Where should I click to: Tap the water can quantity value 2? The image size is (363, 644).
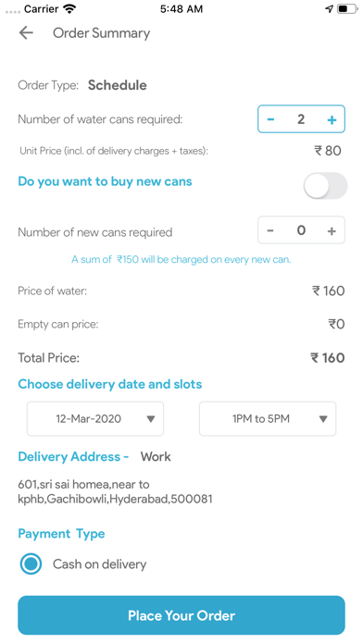(301, 119)
